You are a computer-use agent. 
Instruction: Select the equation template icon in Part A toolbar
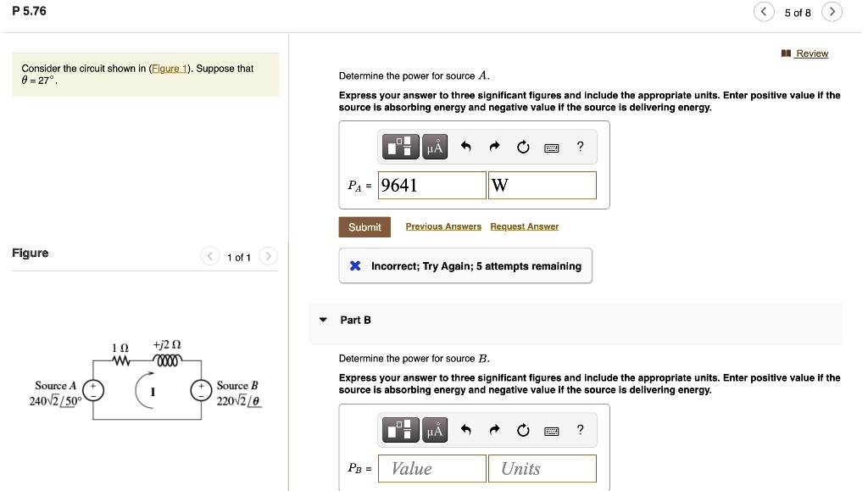coord(399,146)
